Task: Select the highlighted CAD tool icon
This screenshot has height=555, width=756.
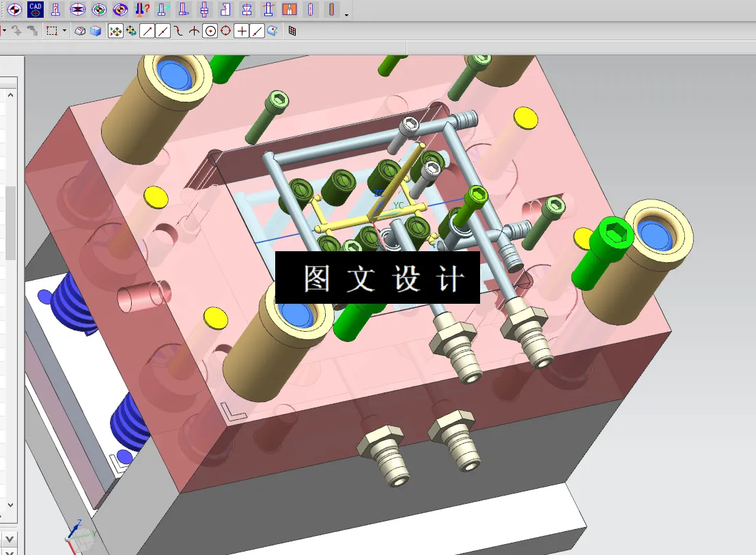Action: tap(34, 10)
